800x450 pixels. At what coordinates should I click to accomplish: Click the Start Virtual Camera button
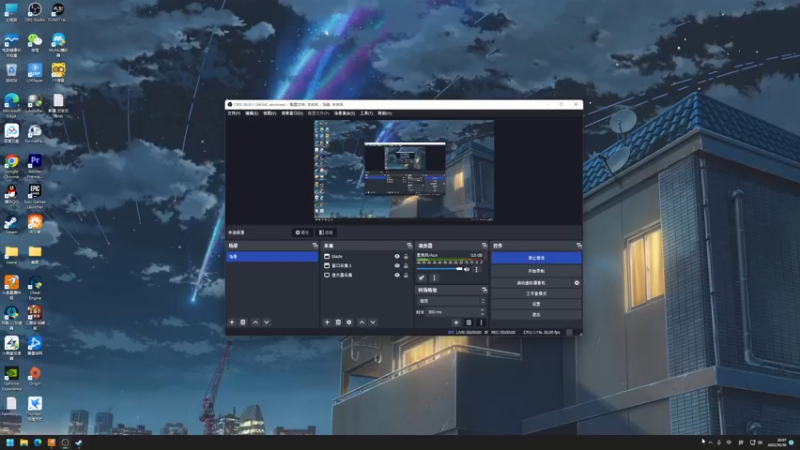531,283
